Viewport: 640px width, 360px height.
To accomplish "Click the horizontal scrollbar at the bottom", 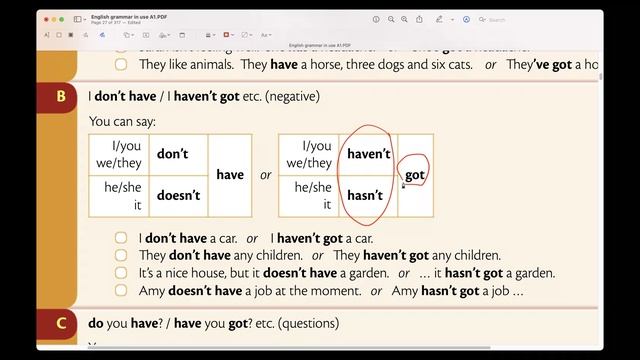I will pos(289,348).
